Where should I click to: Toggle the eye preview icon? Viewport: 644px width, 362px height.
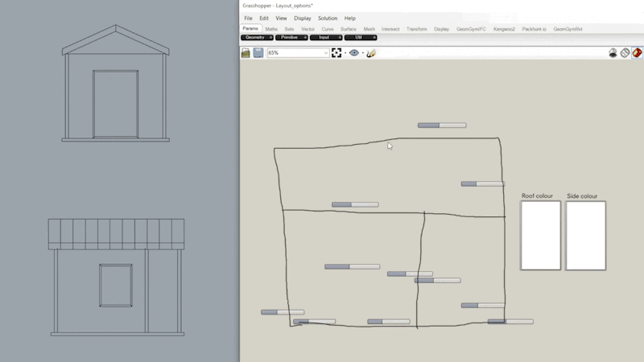(x=354, y=53)
